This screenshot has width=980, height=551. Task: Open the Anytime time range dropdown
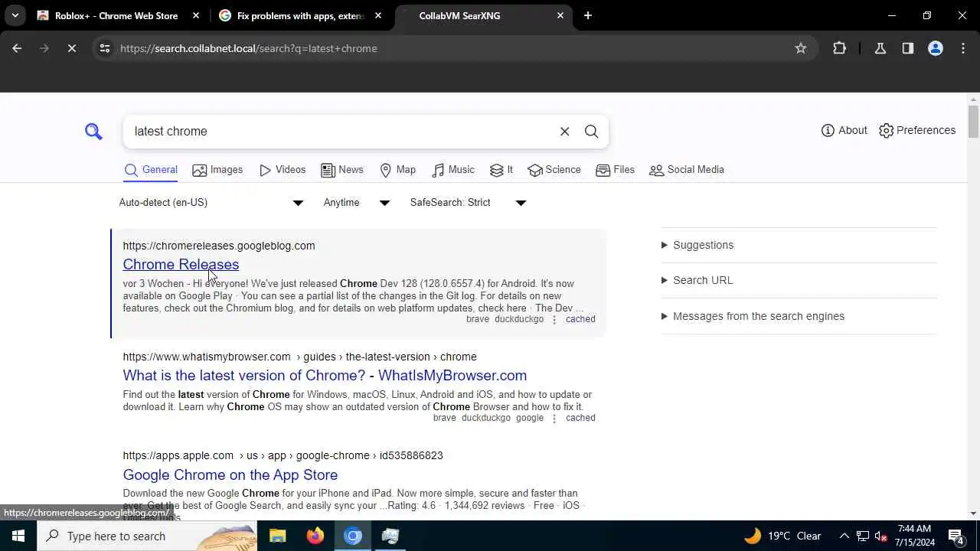pyautogui.click(x=357, y=203)
